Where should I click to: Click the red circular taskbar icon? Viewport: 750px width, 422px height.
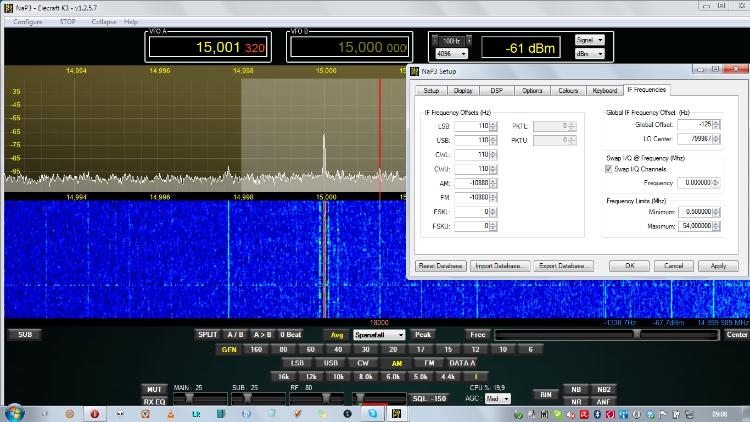94,412
